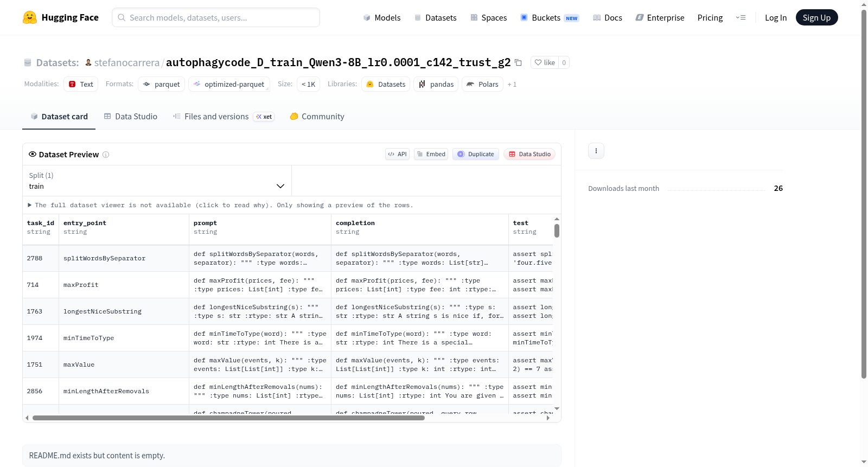Image resolution: width=868 pixels, height=467 pixels.
Task: Open the Models page
Action: pos(382,17)
